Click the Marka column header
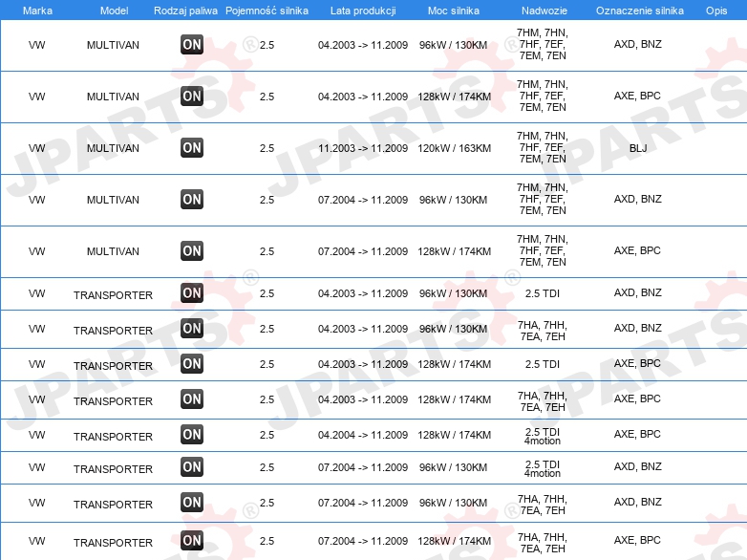Viewport: 747px width, 560px height. pos(37,11)
